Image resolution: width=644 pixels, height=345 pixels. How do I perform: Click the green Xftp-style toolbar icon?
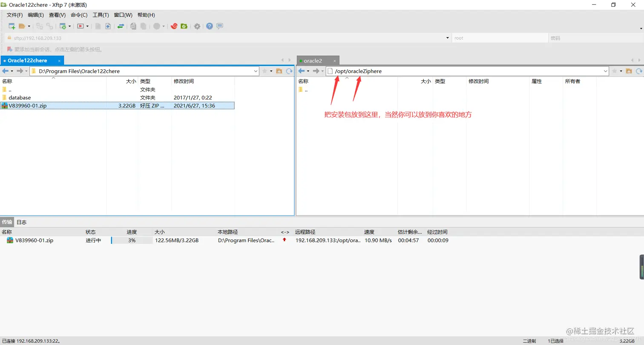click(184, 26)
